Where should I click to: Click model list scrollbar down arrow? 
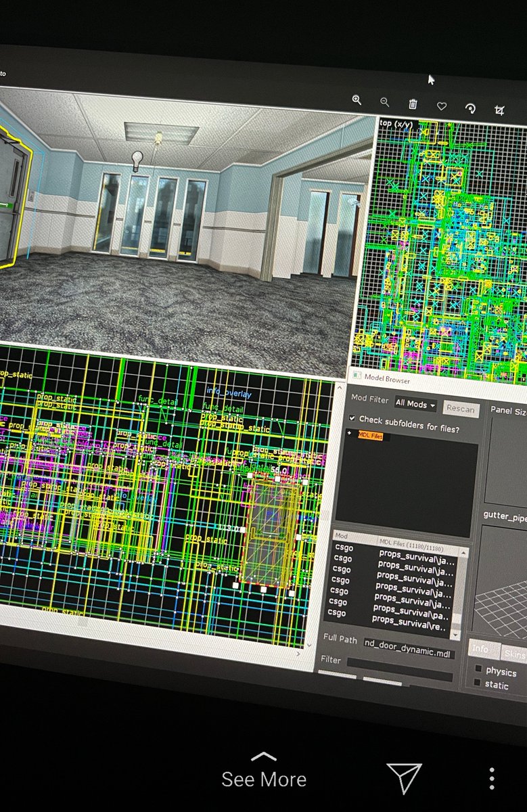(455, 634)
